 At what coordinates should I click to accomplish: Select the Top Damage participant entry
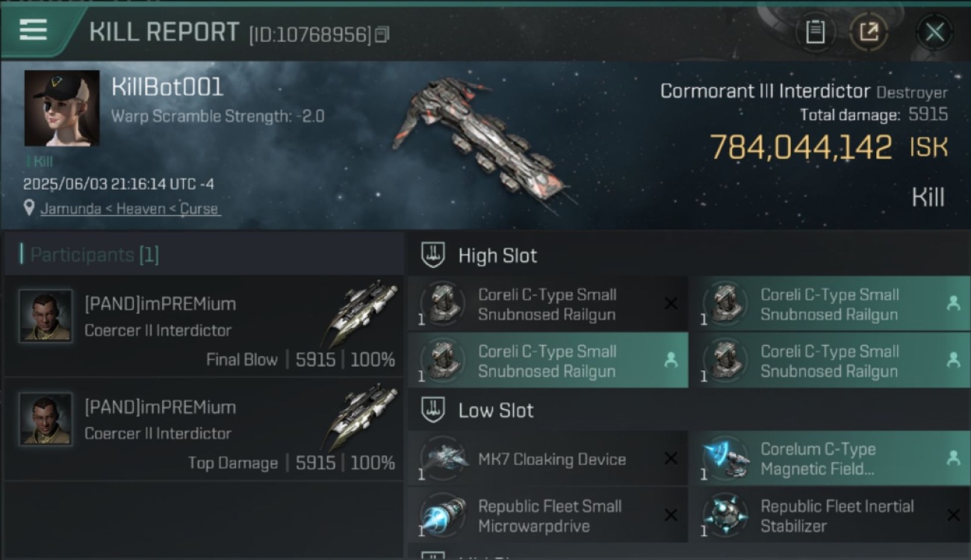203,429
